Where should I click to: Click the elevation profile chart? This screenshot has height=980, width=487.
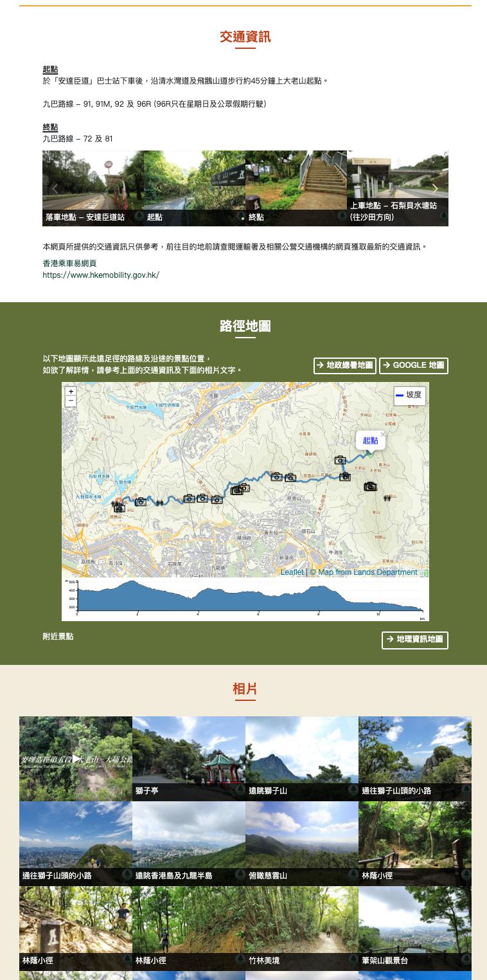245,599
